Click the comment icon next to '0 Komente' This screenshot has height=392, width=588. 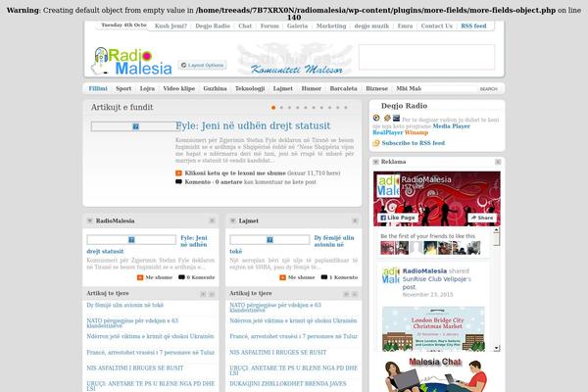181,277
